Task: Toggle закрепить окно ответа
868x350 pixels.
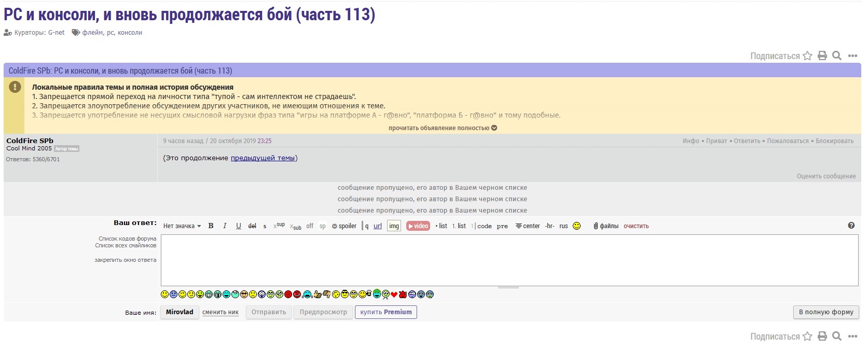Action: point(125,260)
